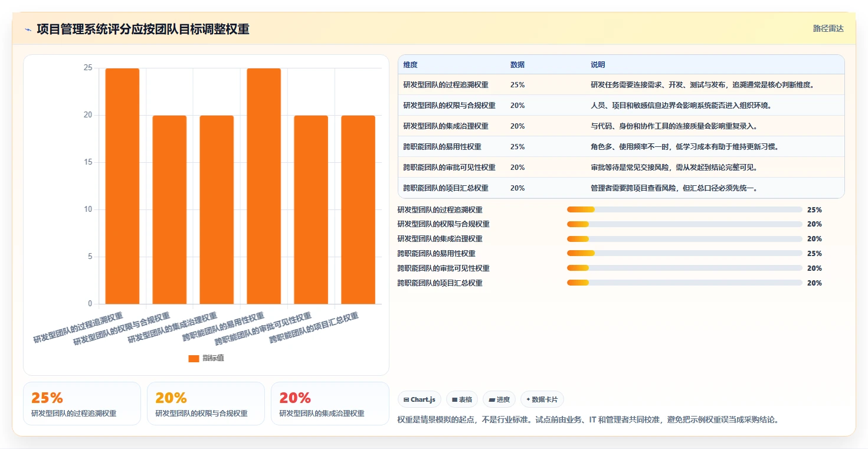Click the progress bar for 研发型团队的权限与合规权重
The width and height of the screenshot is (868, 449).
684,224
